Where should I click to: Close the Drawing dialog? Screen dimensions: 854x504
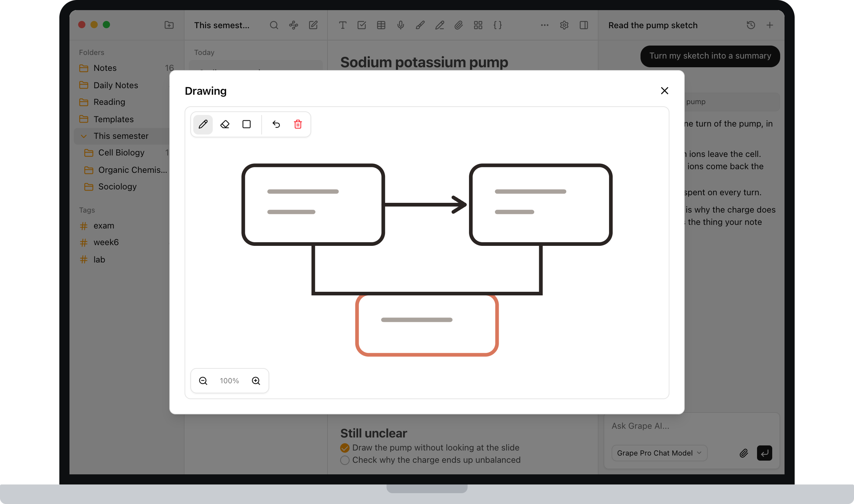(664, 91)
